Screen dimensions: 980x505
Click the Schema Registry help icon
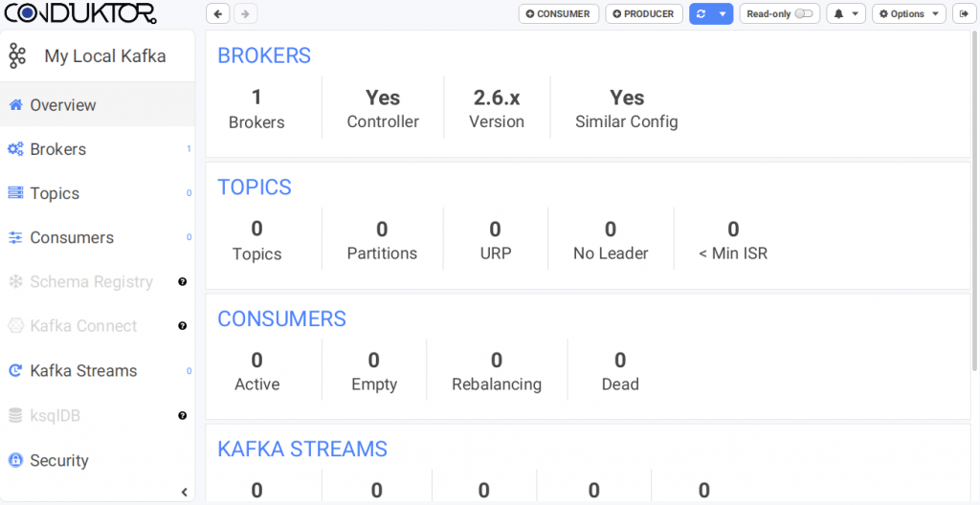point(182,282)
